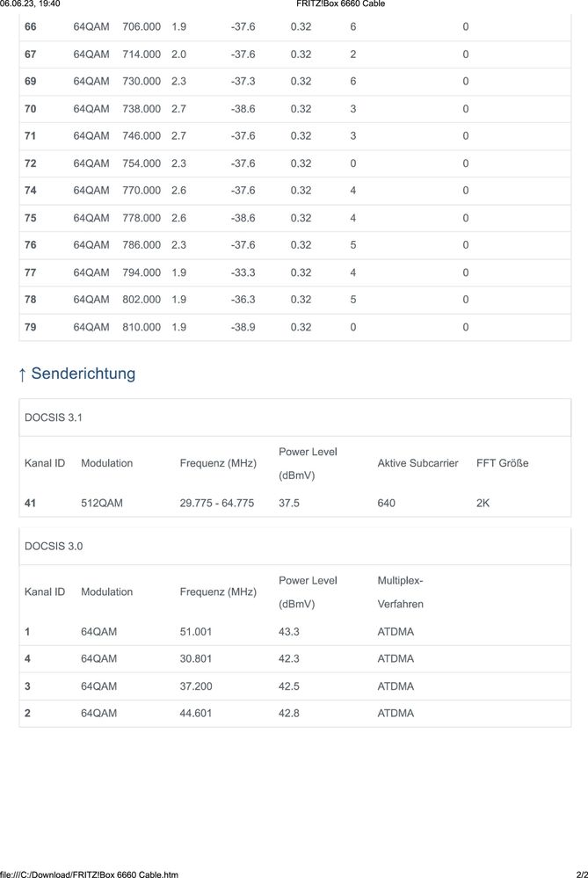Screen dimensions: 588x878
Task: Select frequency 706.000 of channel 66
Action: (142, 27)
